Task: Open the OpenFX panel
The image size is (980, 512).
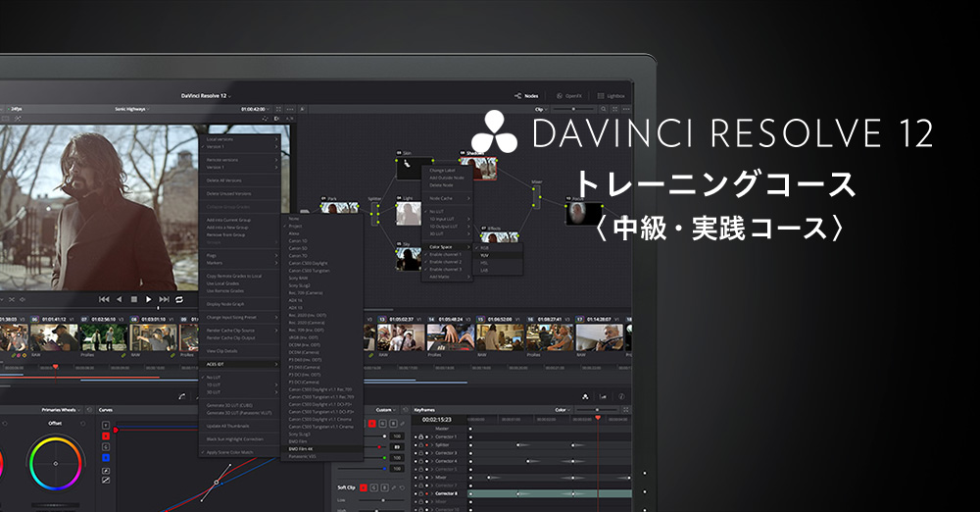Action: coord(568,96)
